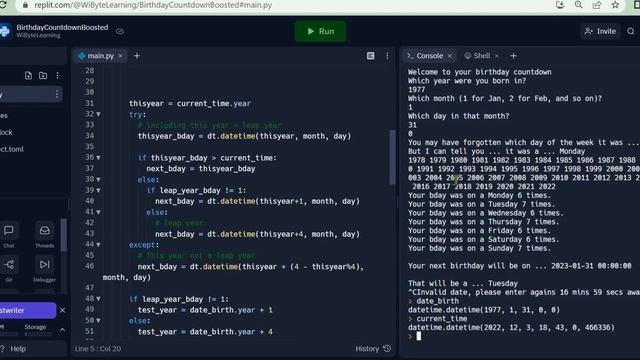Collapse the if block at line 39
640x360 pixels.
98,190
